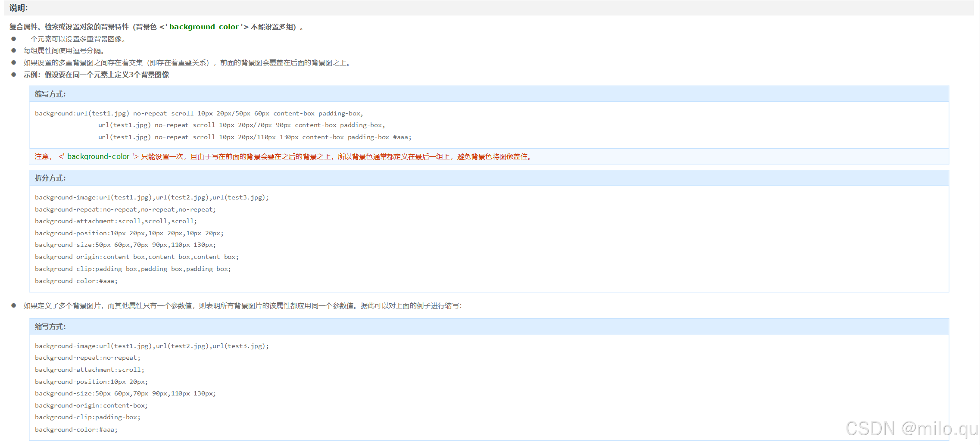The width and height of the screenshot is (980, 445).
Task: Click the '拆分方式:' header bar
Action: click(x=489, y=178)
